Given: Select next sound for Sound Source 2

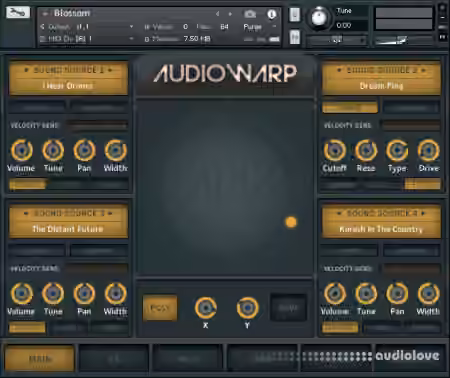Looking at the screenshot, I should 423,70.
